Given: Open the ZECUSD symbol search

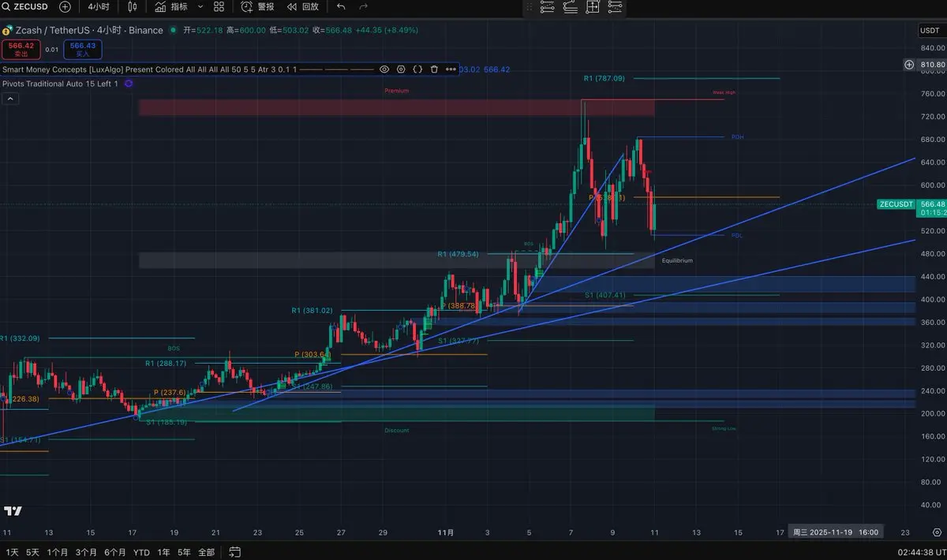Looking at the screenshot, I should 27,6.
